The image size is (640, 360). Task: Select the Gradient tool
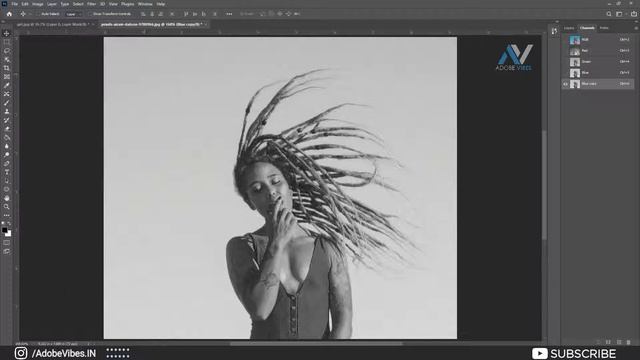pyautogui.click(x=7, y=137)
